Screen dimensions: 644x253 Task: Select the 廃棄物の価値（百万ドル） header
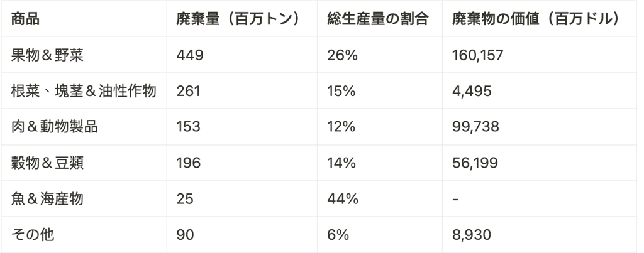(x=536, y=19)
